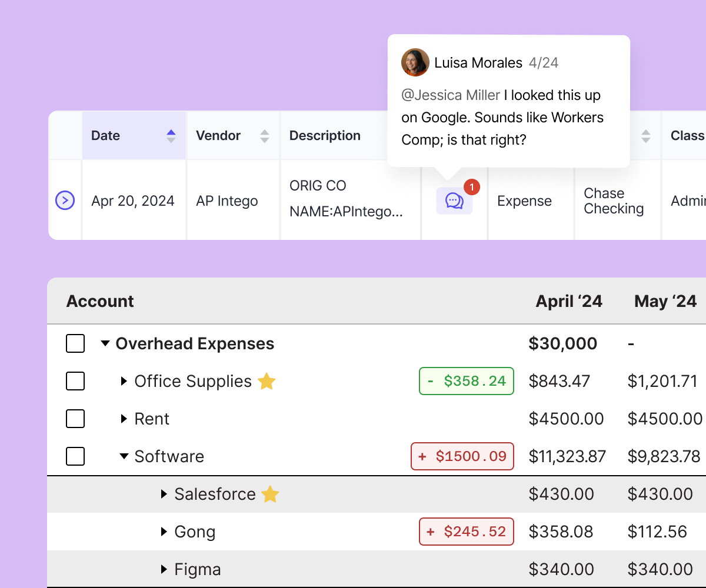Click Luisa Morales' profile avatar
This screenshot has width=706, height=588.
pyautogui.click(x=415, y=62)
